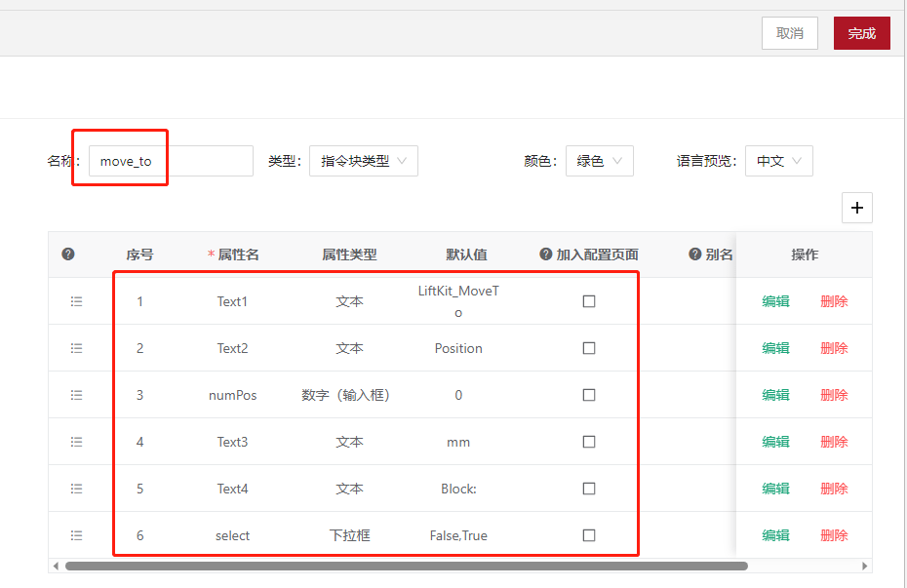The width and height of the screenshot is (907, 588).
Task: Click 删除 link for Text4 row
Action: pos(834,489)
